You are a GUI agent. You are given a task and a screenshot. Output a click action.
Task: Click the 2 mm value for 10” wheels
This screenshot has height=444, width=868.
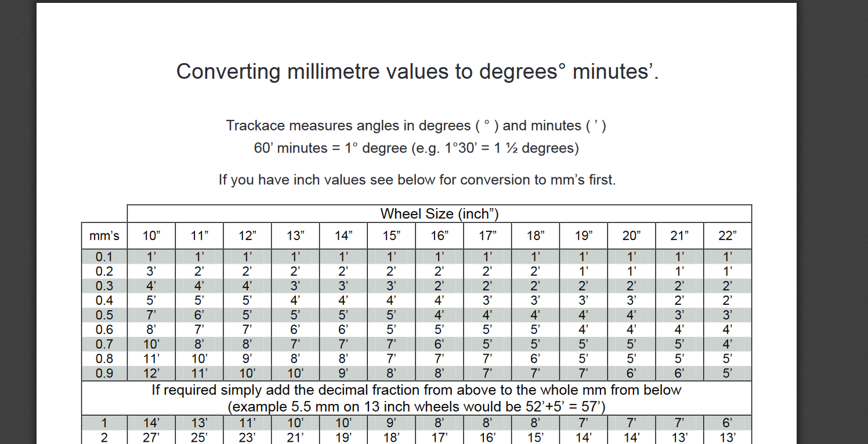[151, 438]
